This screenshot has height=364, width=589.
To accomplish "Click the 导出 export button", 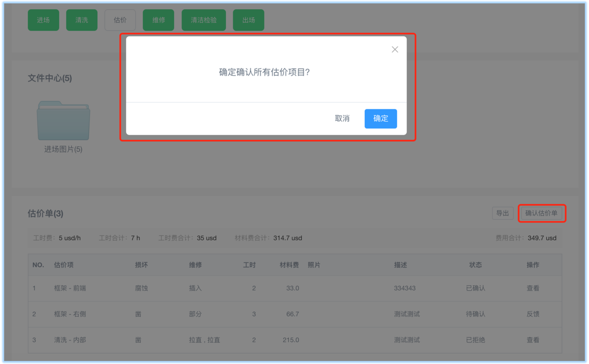I will [503, 213].
